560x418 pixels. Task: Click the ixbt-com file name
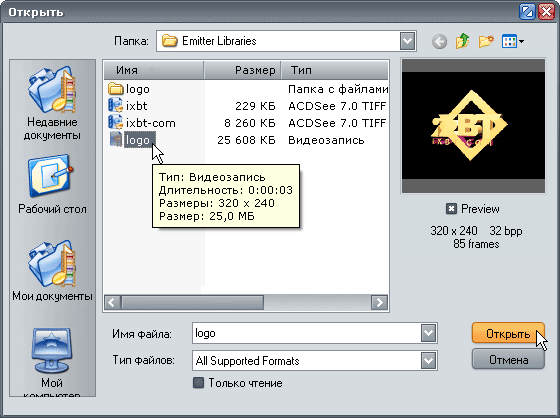click(x=151, y=123)
